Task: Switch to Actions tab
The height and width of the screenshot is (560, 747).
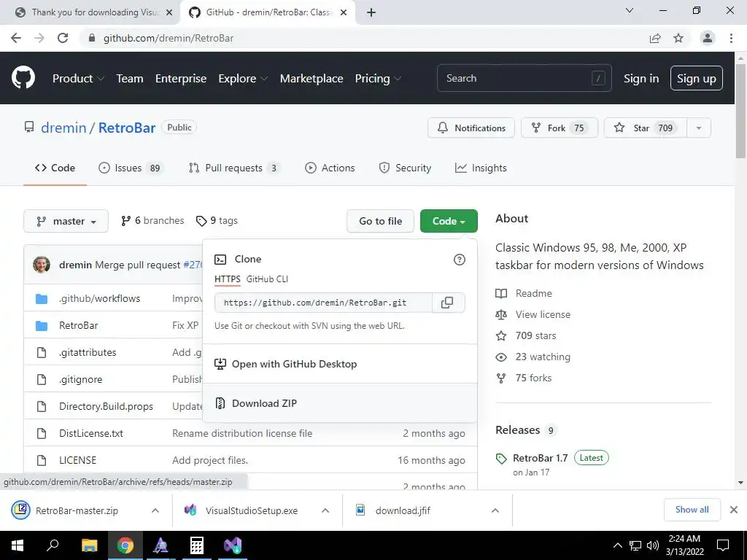Action: (330, 168)
